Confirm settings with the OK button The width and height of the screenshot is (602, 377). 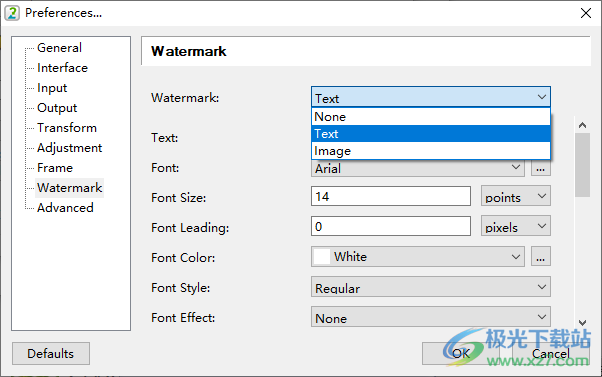coord(461,354)
